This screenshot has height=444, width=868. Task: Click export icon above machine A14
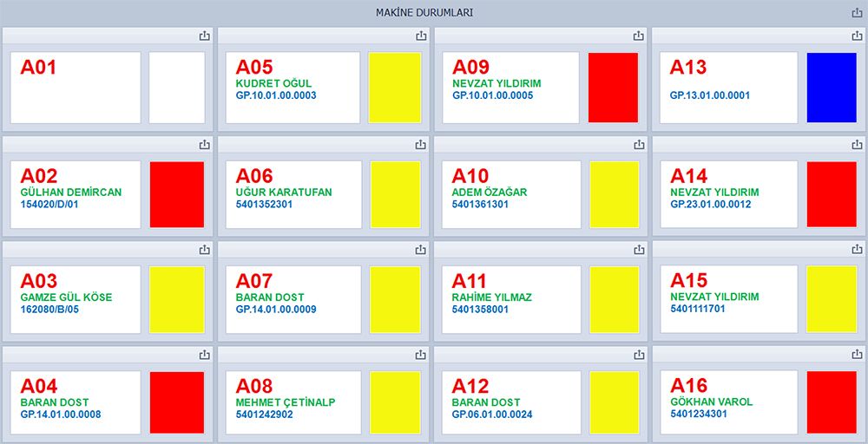(x=856, y=145)
